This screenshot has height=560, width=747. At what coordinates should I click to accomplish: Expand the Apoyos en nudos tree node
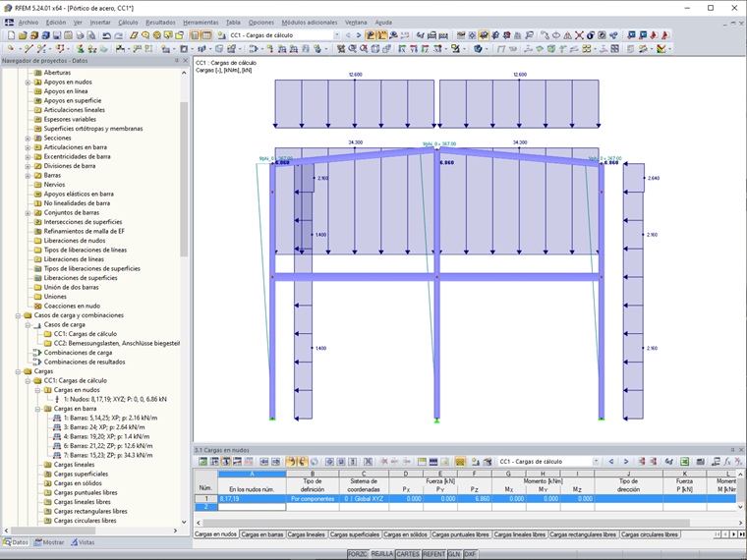(28, 82)
